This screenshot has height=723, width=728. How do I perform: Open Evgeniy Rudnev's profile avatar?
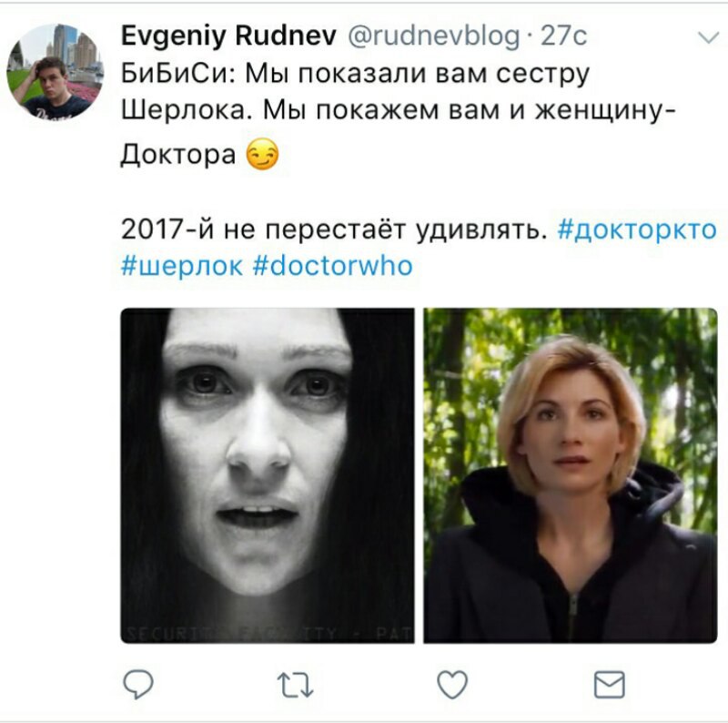pyautogui.click(x=56, y=72)
